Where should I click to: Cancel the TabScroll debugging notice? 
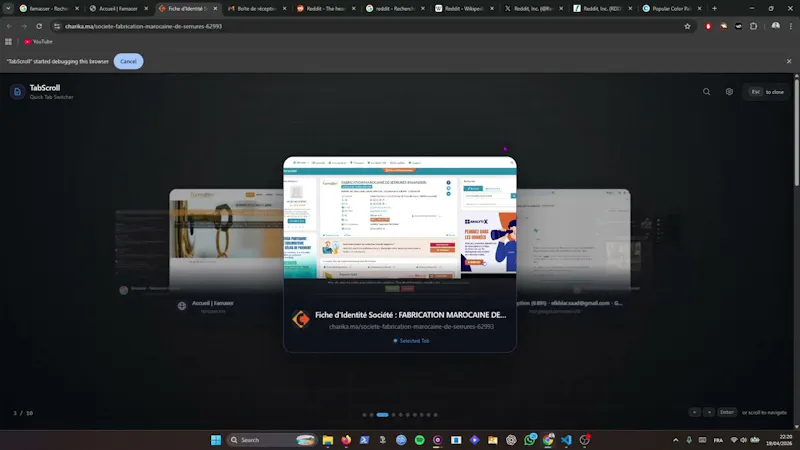128,61
